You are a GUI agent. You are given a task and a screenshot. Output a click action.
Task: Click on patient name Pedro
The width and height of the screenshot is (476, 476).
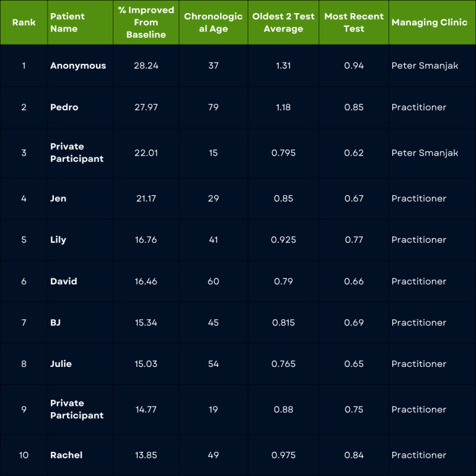[x=64, y=107]
